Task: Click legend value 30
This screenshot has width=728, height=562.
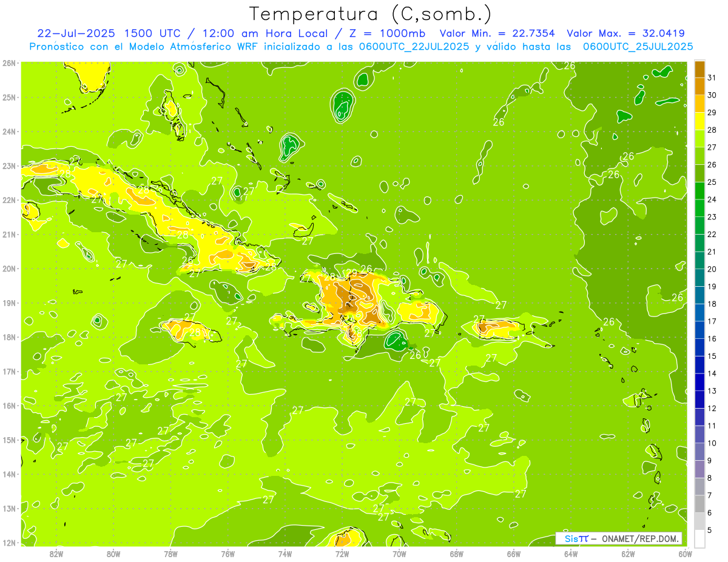Action: [712, 95]
